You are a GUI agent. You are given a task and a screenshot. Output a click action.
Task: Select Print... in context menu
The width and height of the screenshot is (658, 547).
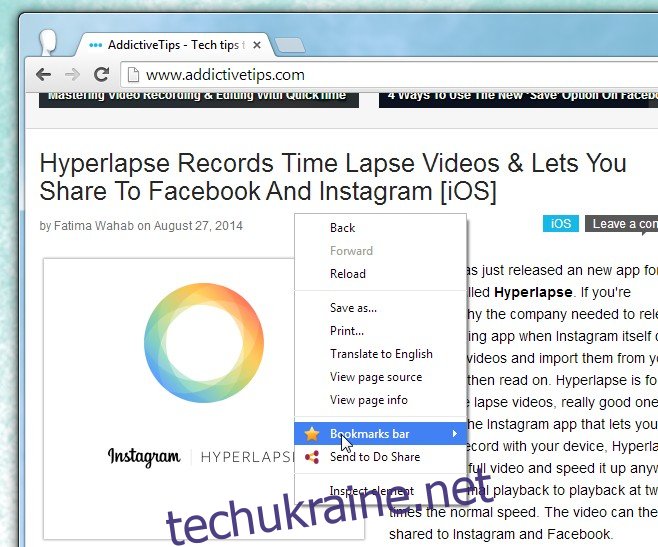pos(381,331)
